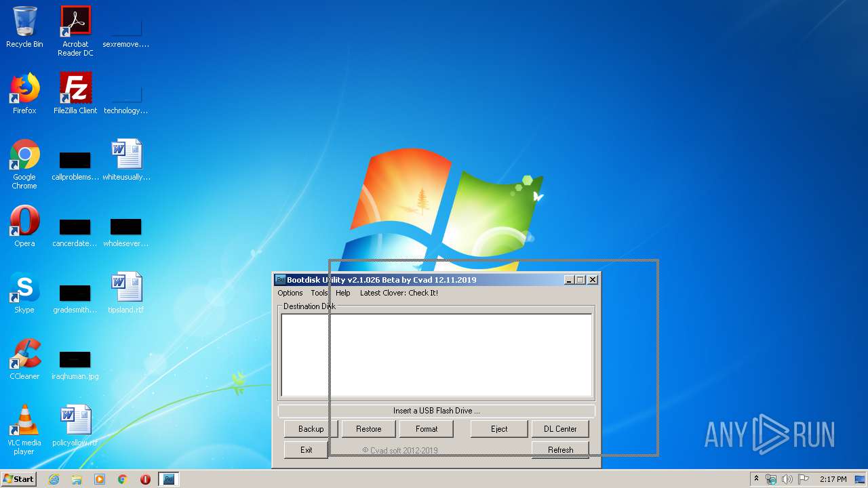Screen dimensions: 868x488
Task: Select the Recycle Bin desktop icon
Action: pyautogui.click(x=24, y=28)
